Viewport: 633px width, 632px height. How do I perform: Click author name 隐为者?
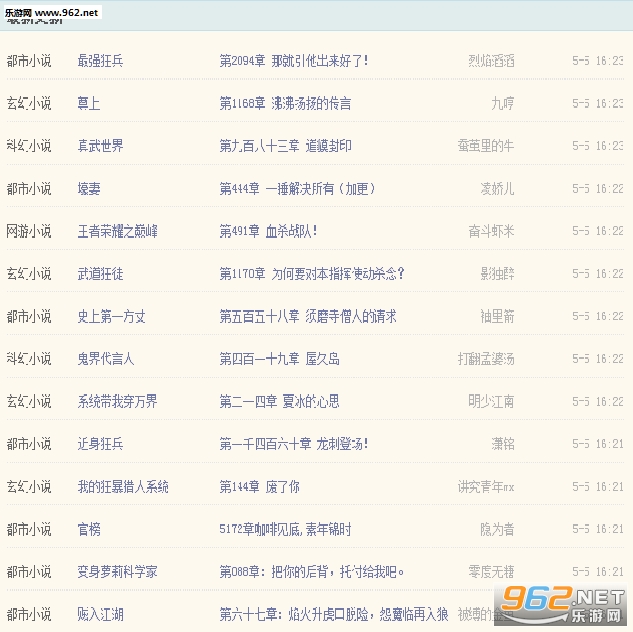click(497, 529)
